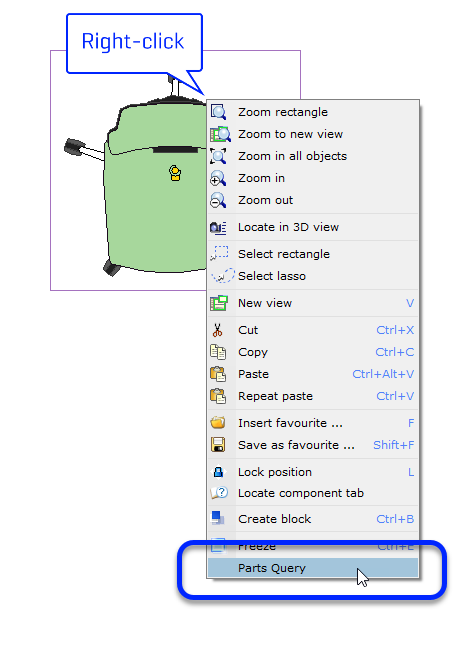The width and height of the screenshot is (475, 648).
Task: Click the Zoom to new view icon
Action: [220, 134]
